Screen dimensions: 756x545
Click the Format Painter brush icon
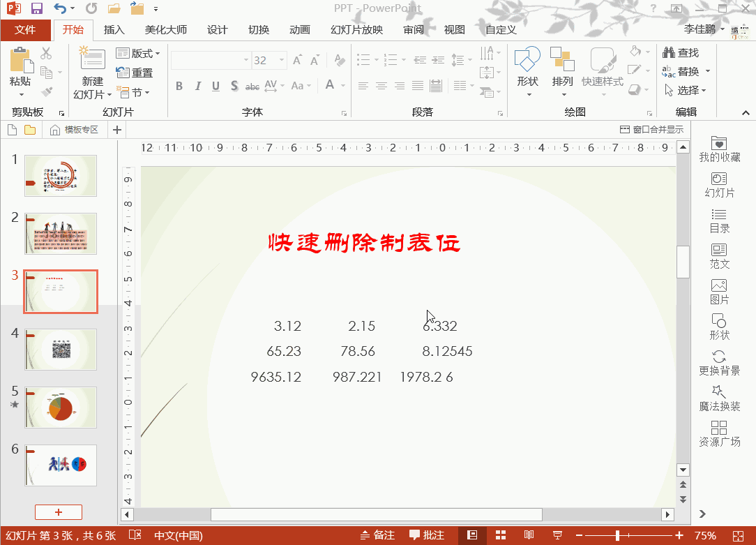tap(46, 91)
